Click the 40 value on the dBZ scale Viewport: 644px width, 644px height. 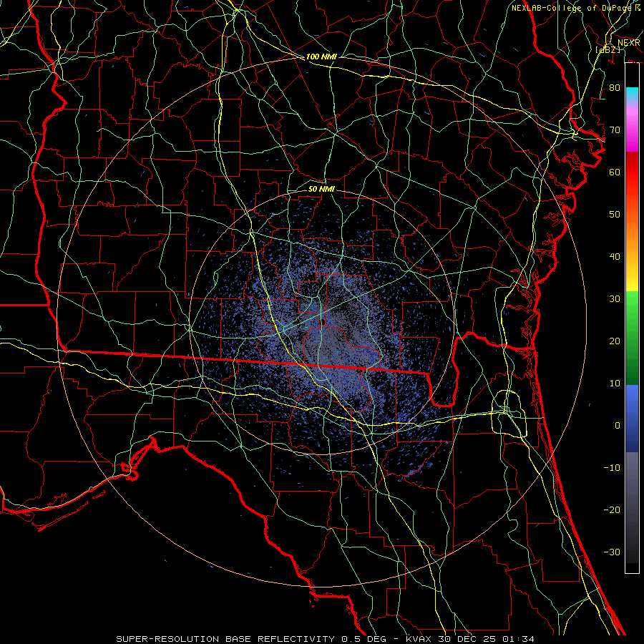click(x=615, y=257)
